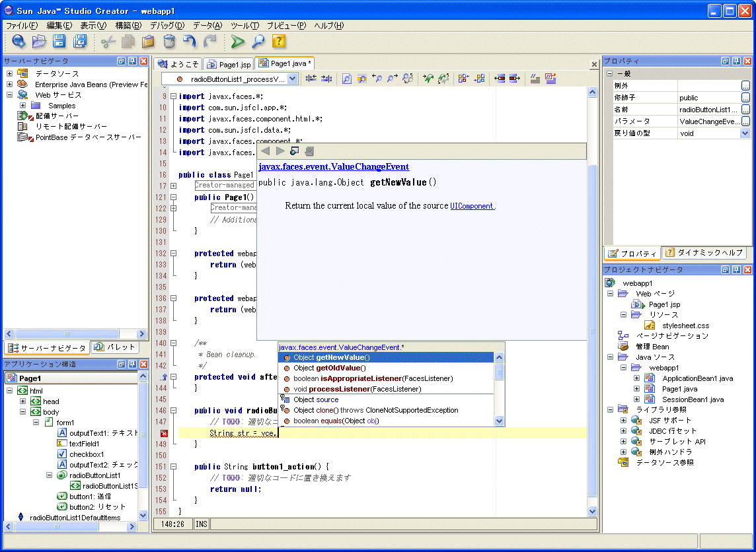Go forward in the Javadoc popup

(x=280, y=151)
